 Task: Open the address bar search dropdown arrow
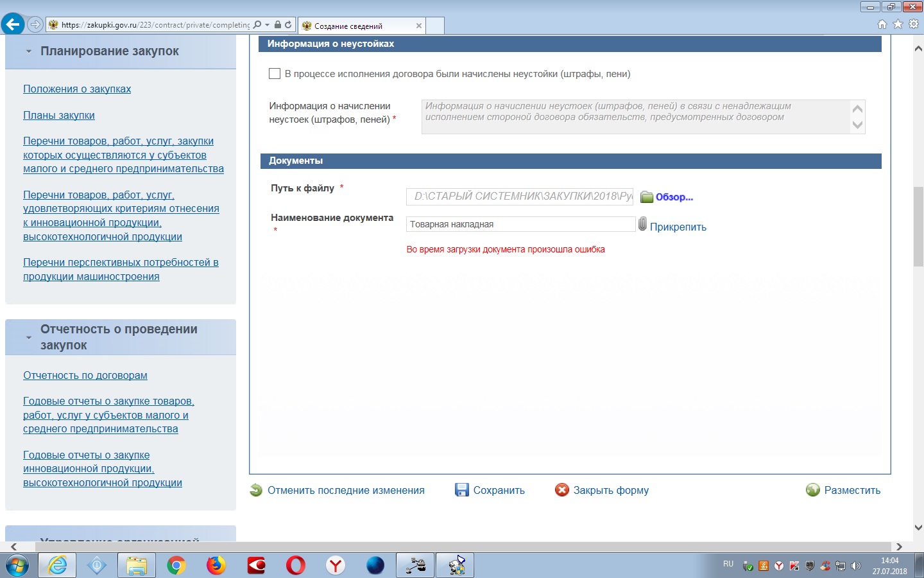tap(267, 25)
